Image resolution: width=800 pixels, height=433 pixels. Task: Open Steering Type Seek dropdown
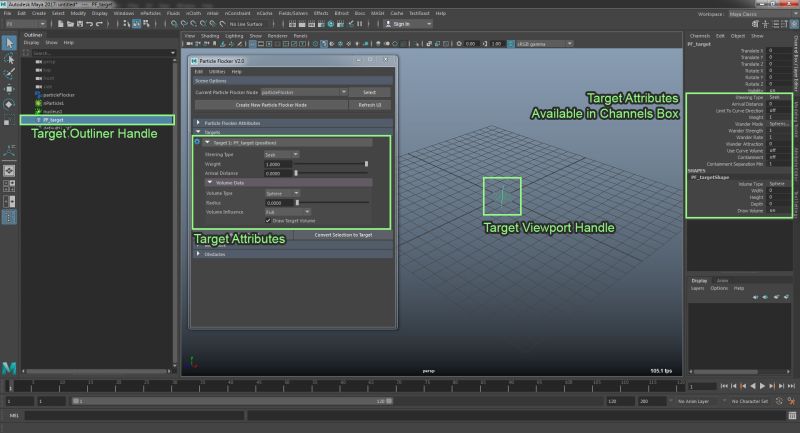click(281, 155)
